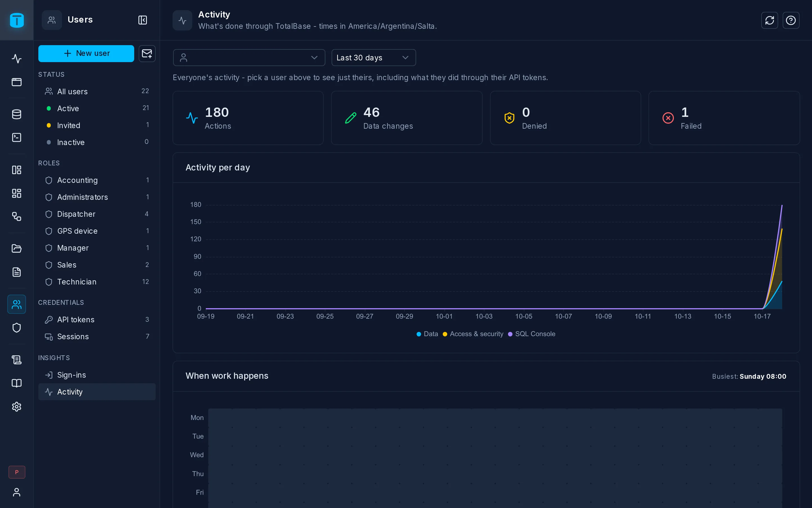The width and height of the screenshot is (812, 508).
Task: Toggle SQL Console legend series
Action: tap(531, 334)
